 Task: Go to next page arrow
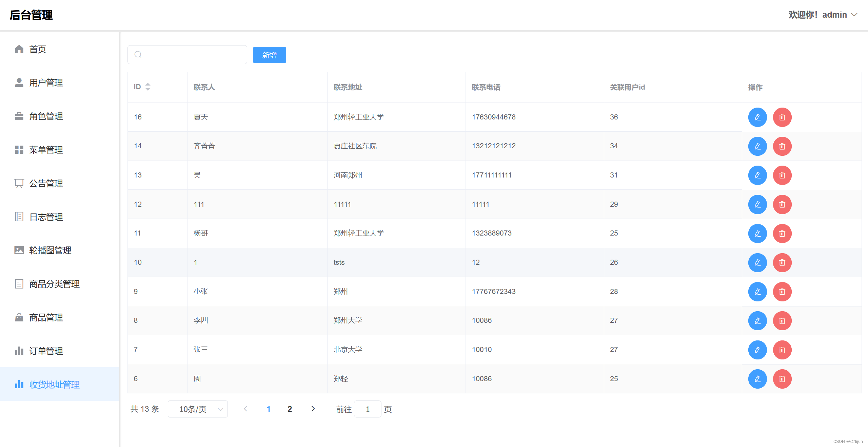[x=313, y=409]
